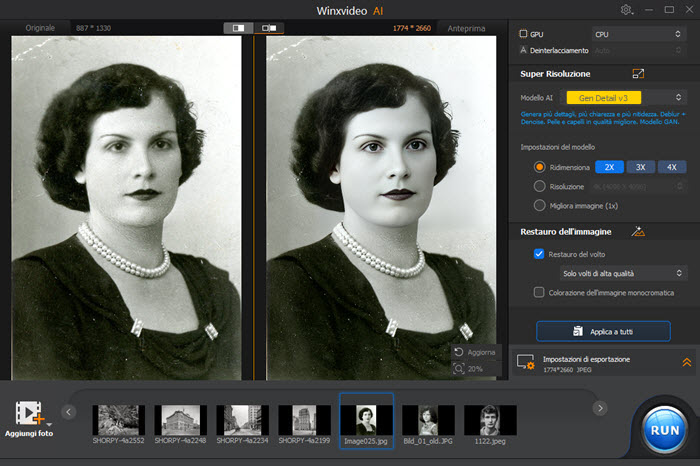Select the Migliora immagine (1x) option
Viewport: 700px width, 466px height.
(540, 205)
